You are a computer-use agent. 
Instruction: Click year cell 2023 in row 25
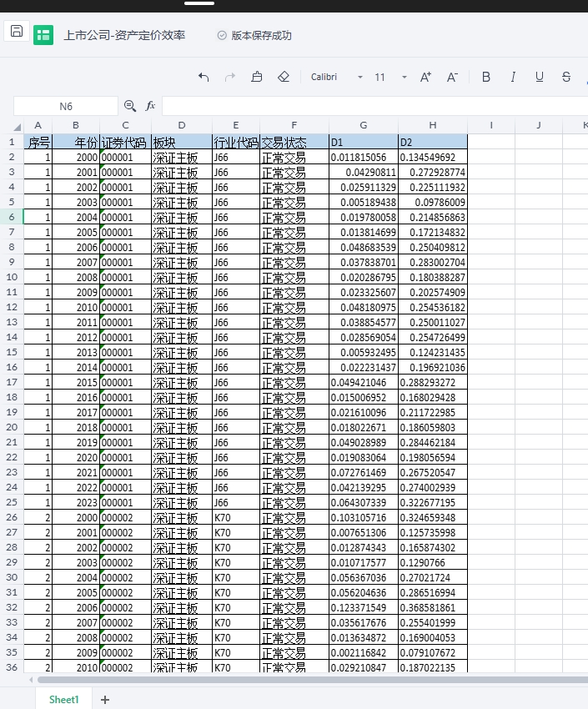click(x=76, y=502)
